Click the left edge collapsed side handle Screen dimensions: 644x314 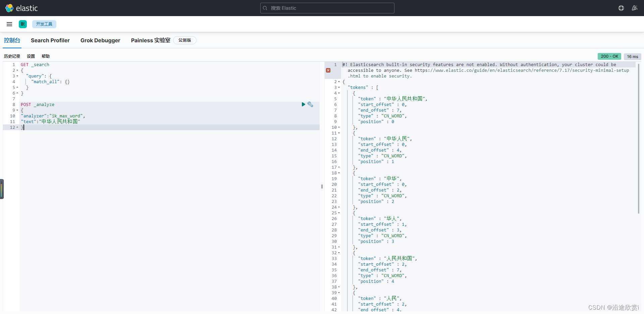coord(2,189)
